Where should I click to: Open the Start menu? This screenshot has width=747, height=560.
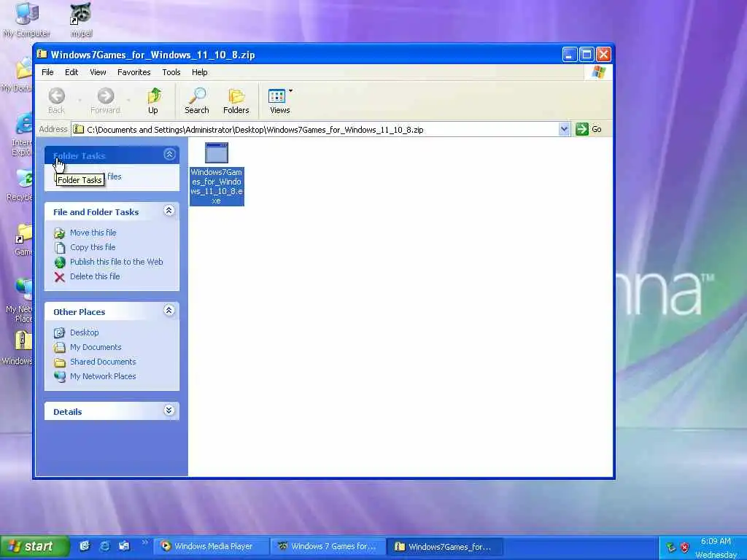[x=34, y=546]
